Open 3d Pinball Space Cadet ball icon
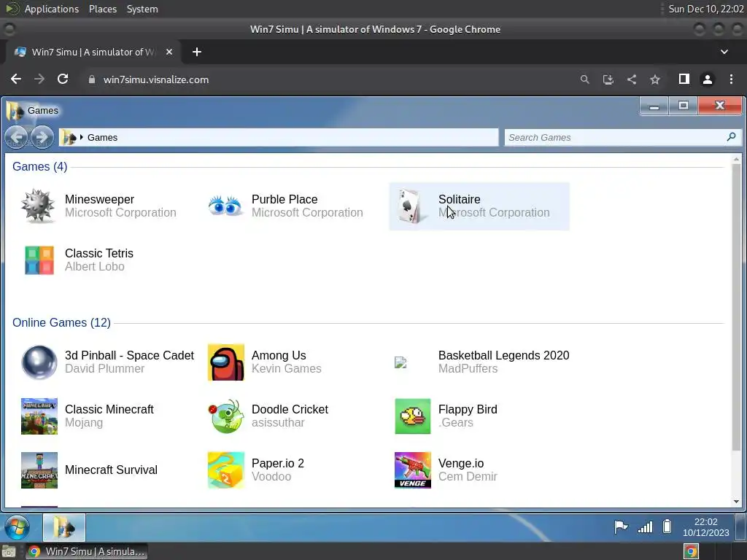Screen dimensions: 747x560 coord(39,362)
